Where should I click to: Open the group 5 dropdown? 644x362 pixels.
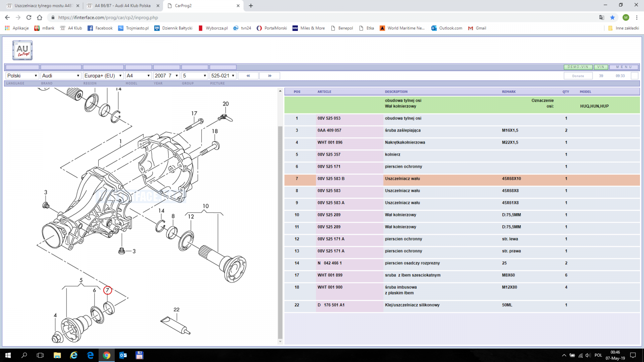(x=194, y=76)
